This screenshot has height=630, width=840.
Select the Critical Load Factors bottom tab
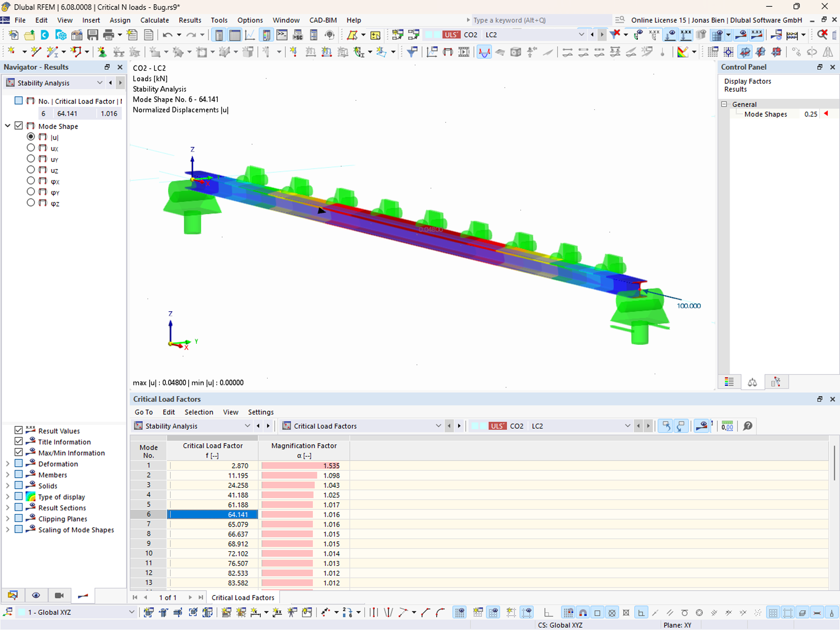(243, 597)
